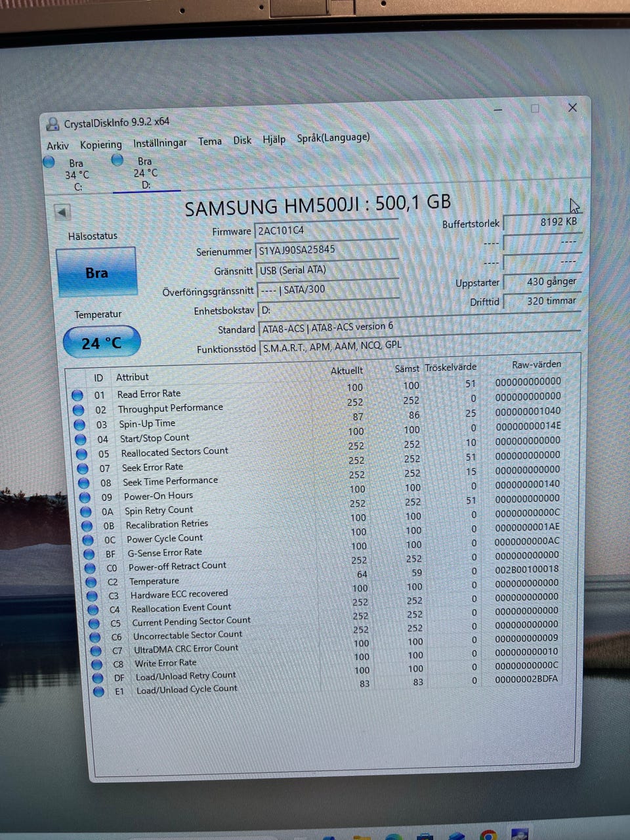Open the Disk menu

(242, 140)
